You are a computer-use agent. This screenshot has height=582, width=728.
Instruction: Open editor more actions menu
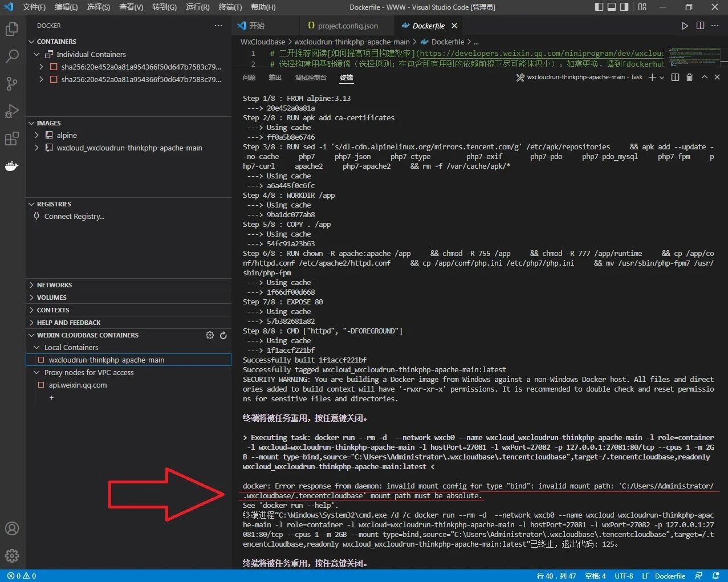pos(715,26)
